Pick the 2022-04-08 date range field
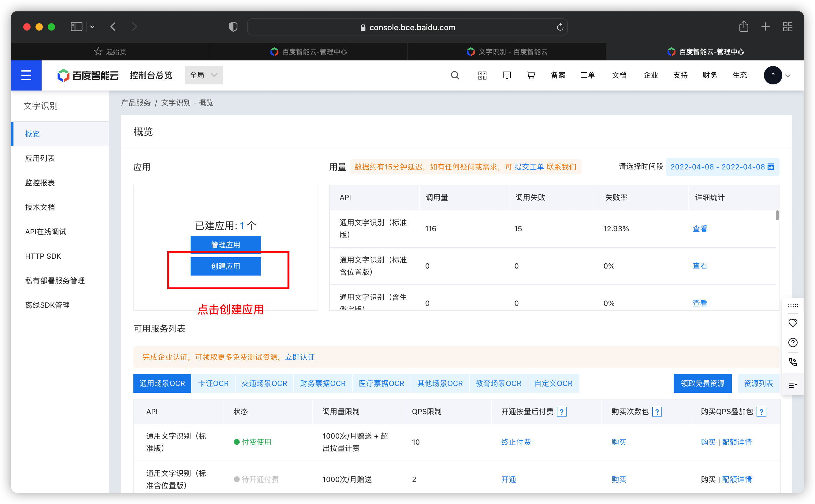The width and height of the screenshot is (815, 504). point(722,167)
